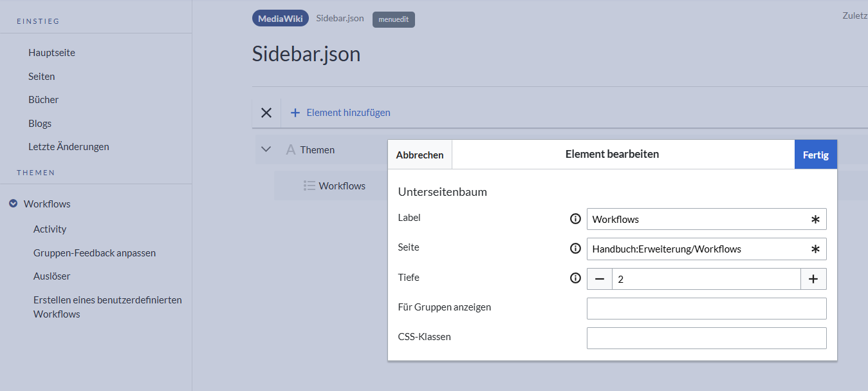Select the Label text field with Workflows
Image resolution: width=868 pixels, height=391 pixels.
(x=698, y=219)
